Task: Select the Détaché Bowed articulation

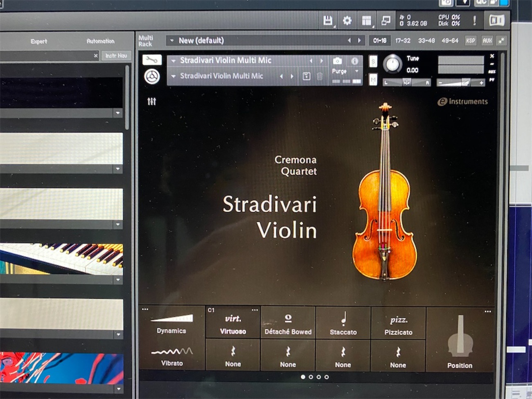Action: [x=288, y=323]
